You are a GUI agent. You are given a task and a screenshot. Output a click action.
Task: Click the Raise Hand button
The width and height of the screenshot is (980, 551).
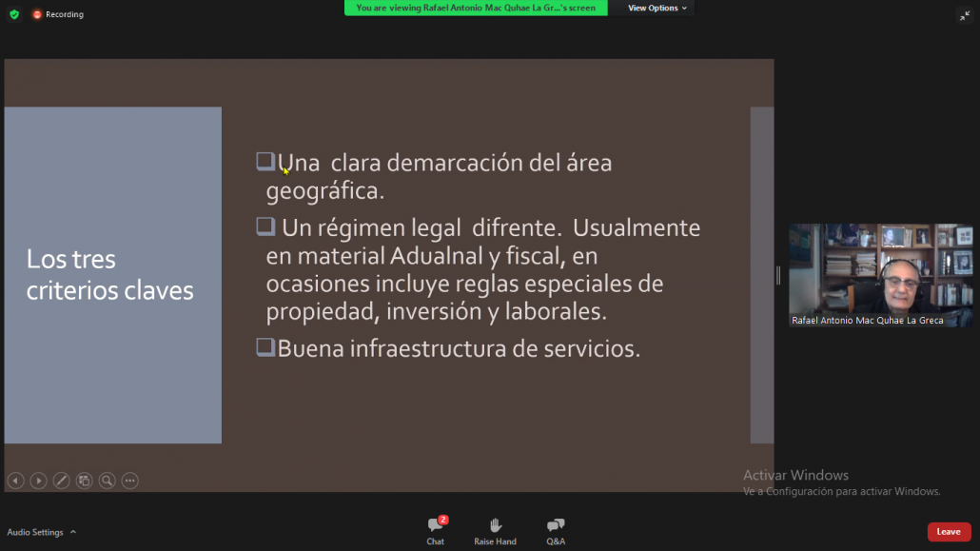495,531
